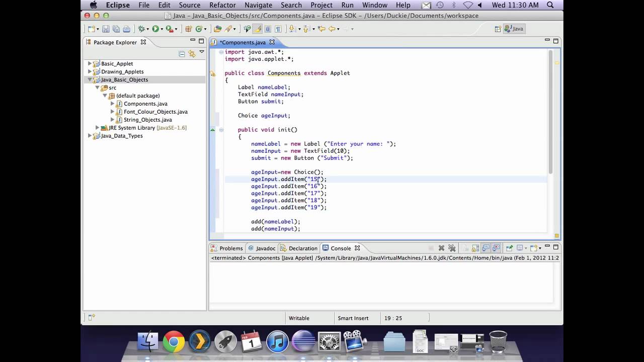
Task: Click the Pin Console icon
Action: 509,248
